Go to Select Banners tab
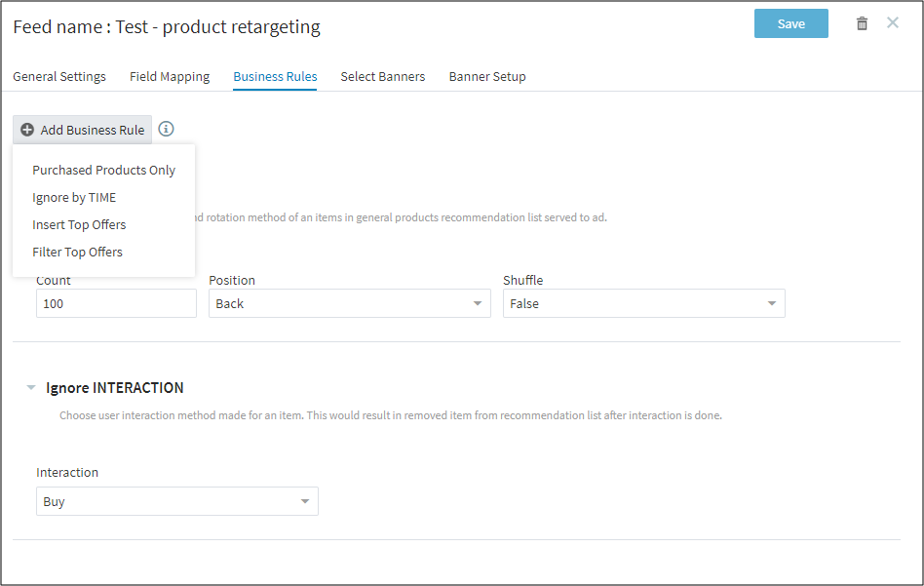This screenshot has width=924, height=586. (x=383, y=77)
